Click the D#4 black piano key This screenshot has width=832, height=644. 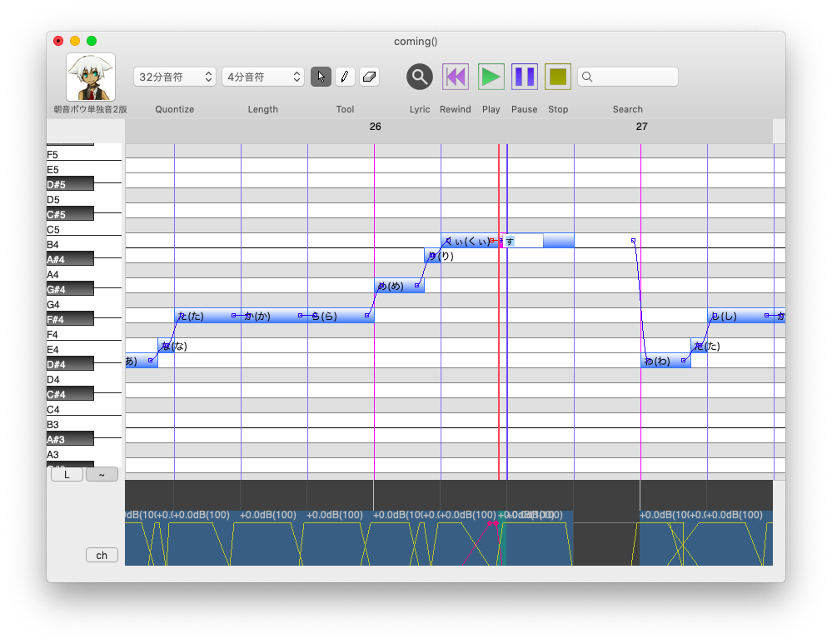70,364
